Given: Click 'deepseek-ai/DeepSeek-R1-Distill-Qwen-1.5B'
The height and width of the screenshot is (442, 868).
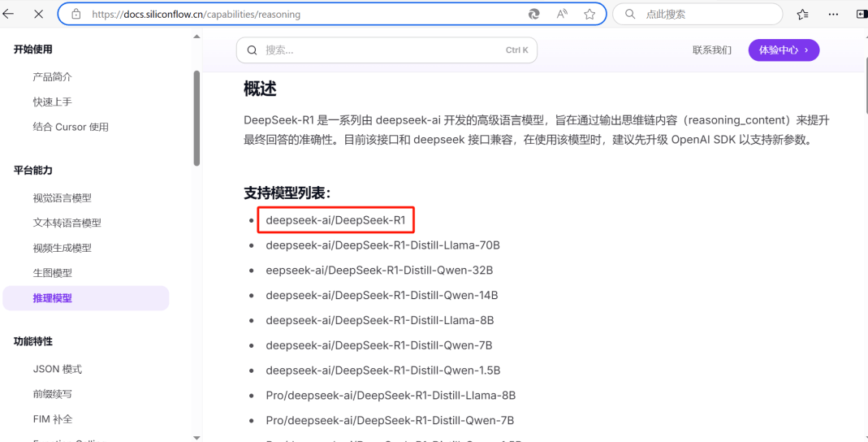Looking at the screenshot, I should [x=383, y=370].
